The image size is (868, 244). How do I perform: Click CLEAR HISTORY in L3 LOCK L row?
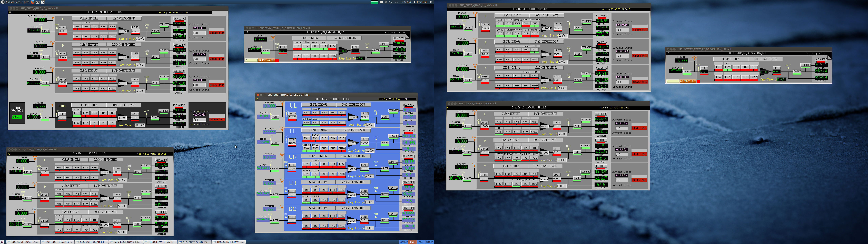[89, 18]
